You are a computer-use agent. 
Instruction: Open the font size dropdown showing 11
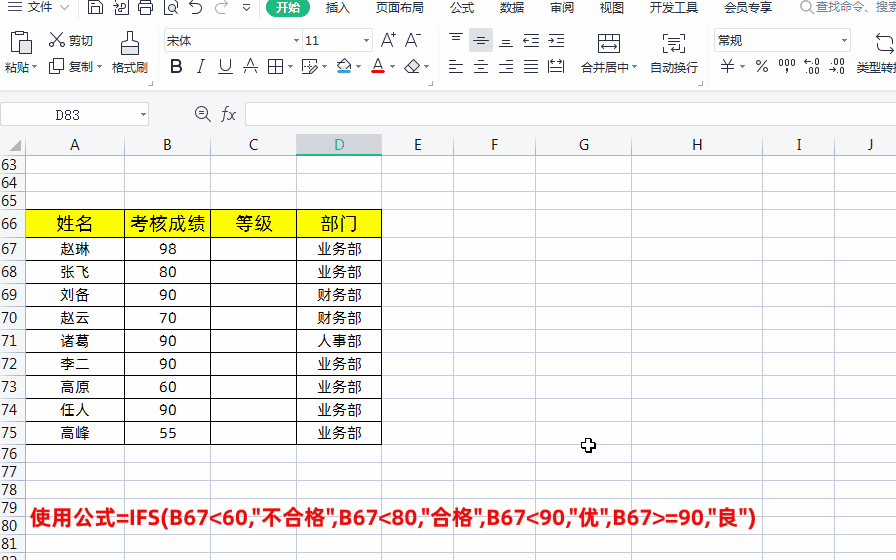click(x=366, y=41)
